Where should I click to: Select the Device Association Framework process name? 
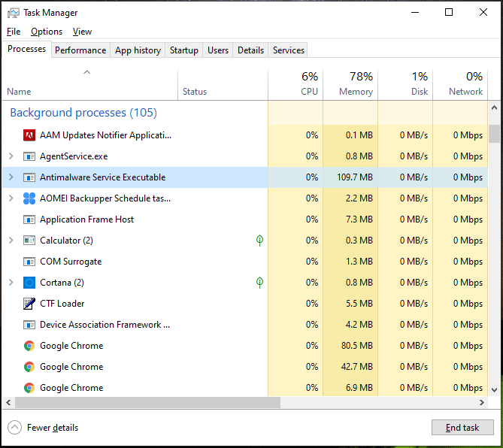click(105, 325)
